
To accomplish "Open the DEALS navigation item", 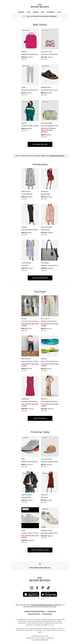I will tap(59, 12).
